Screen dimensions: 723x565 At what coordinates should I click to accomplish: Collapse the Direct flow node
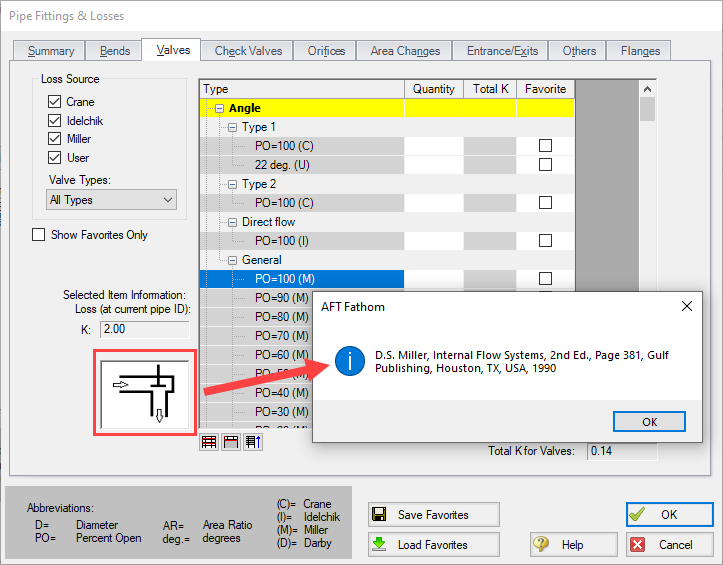point(233,222)
